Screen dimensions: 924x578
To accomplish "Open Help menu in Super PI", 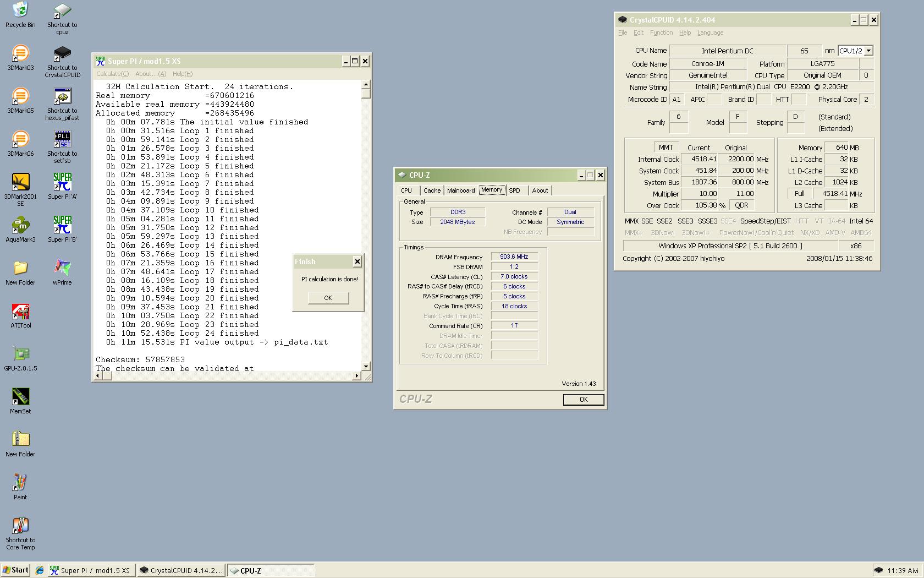I will 182,74.
